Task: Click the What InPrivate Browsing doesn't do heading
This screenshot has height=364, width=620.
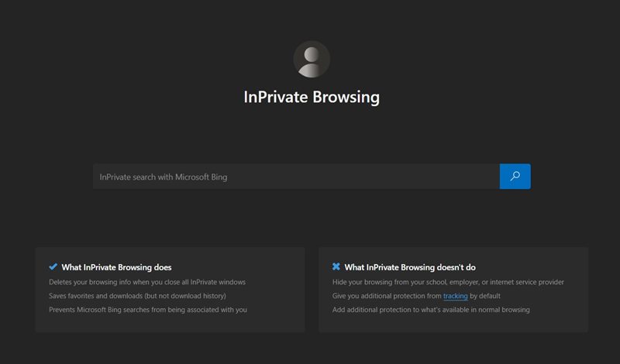Action: coord(410,267)
